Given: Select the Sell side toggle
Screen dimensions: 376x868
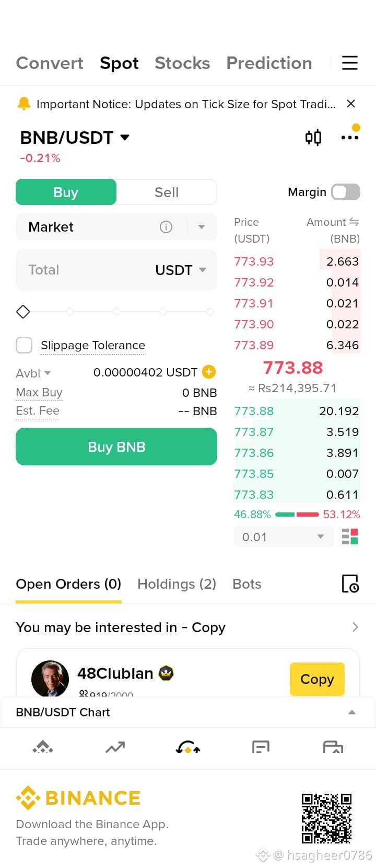Looking at the screenshot, I should (167, 192).
